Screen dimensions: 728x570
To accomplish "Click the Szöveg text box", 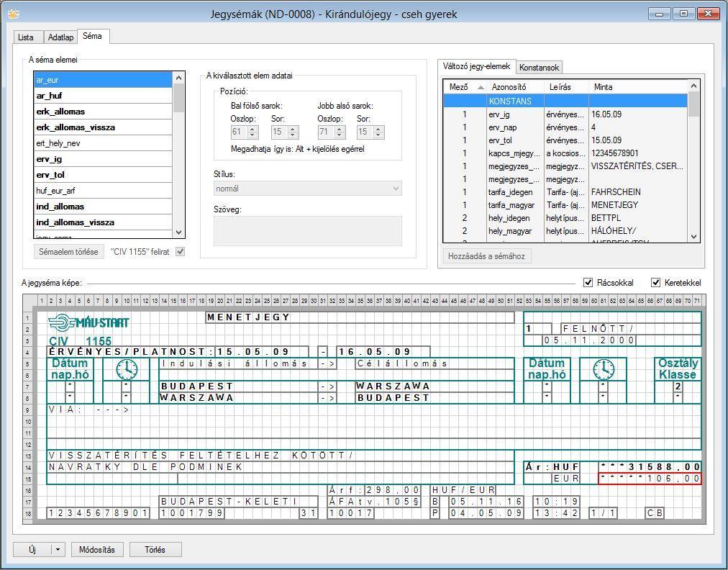I will (307, 230).
